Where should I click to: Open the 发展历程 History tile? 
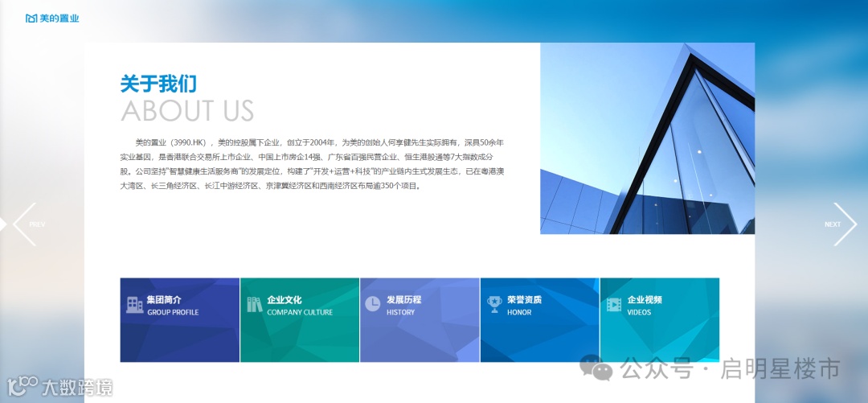pos(420,320)
